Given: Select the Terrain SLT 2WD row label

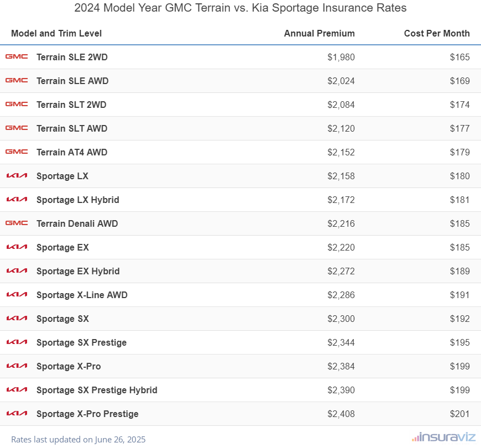Looking at the screenshot, I should (x=71, y=105).
